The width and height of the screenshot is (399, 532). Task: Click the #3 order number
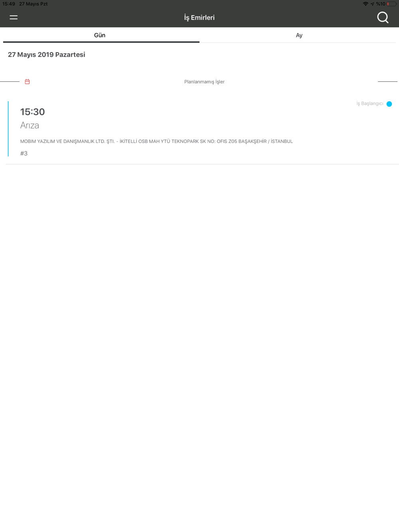pyautogui.click(x=24, y=153)
